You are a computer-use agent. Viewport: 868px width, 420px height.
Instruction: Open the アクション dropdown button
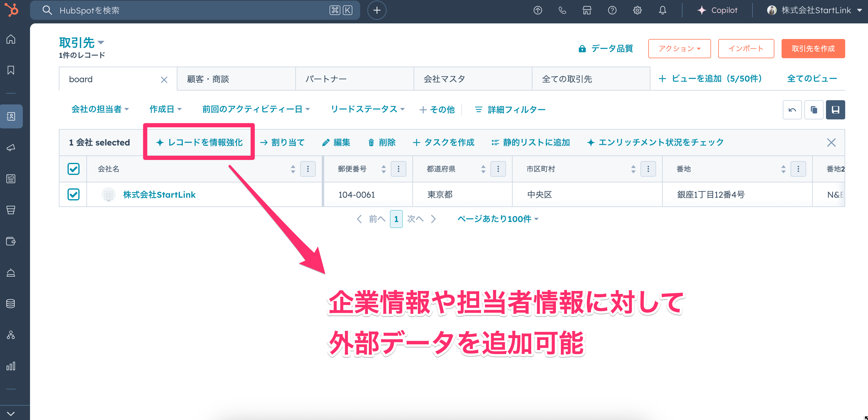[x=679, y=49]
